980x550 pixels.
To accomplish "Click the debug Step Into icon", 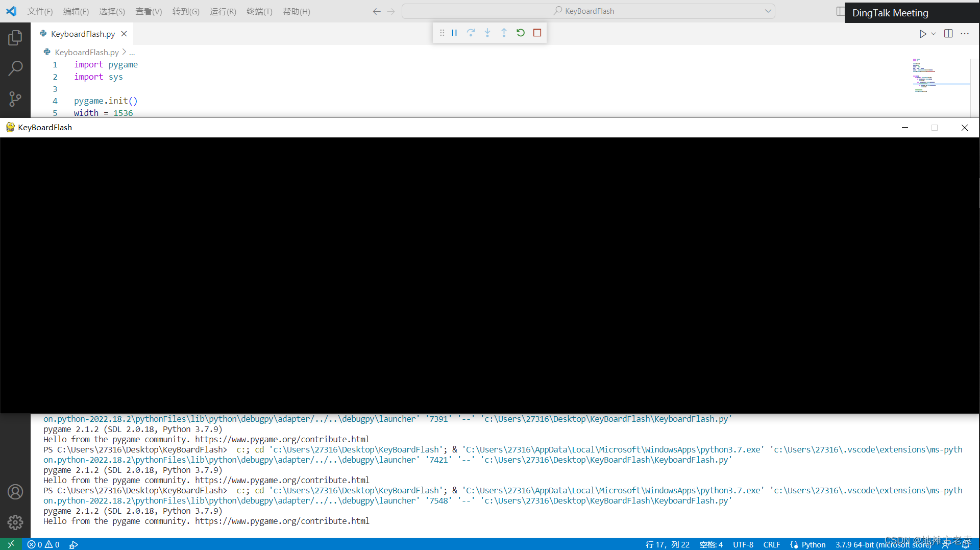I will click(x=487, y=33).
